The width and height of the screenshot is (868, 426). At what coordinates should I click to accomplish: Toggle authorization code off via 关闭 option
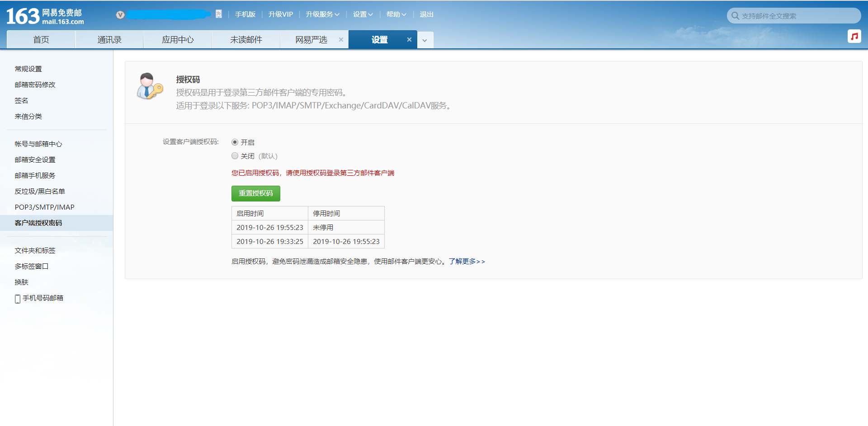click(235, 155)
